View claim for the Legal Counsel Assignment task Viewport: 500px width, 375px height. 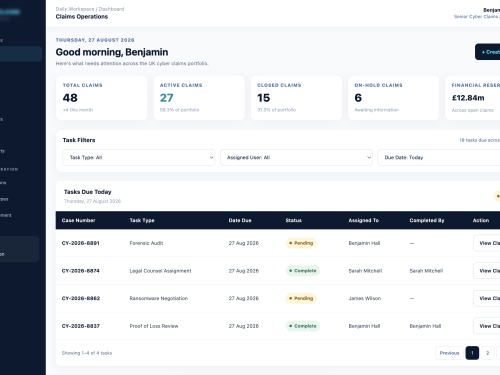click(487, 271)
